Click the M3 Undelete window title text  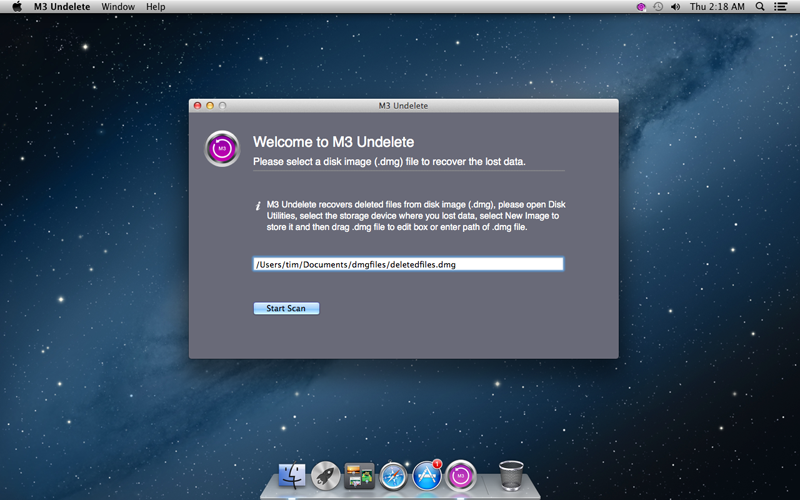(x=403, y=106)
